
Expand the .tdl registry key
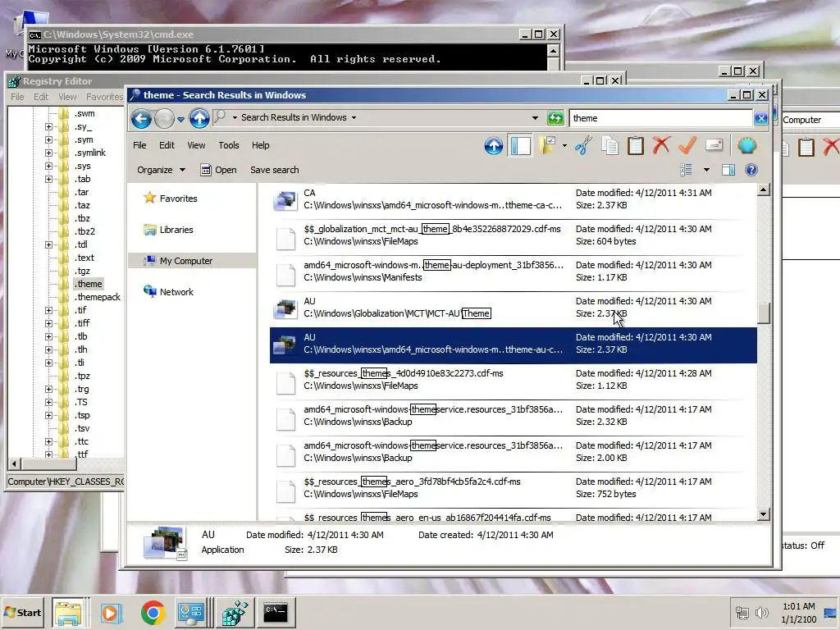click(48, 244)
